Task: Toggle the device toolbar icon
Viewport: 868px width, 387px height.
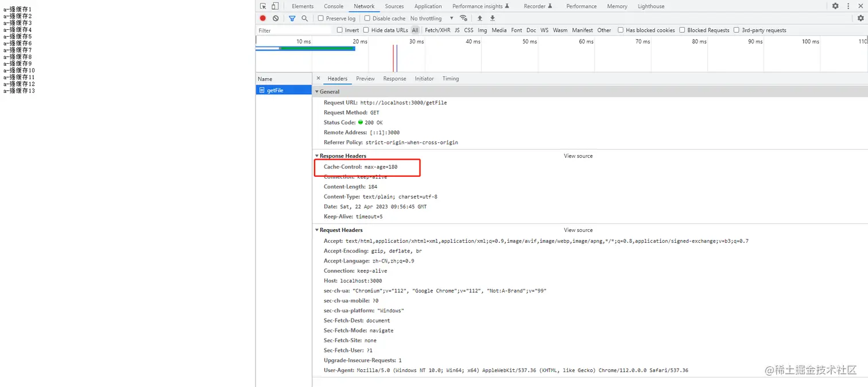Action: (x=275, y=6)
